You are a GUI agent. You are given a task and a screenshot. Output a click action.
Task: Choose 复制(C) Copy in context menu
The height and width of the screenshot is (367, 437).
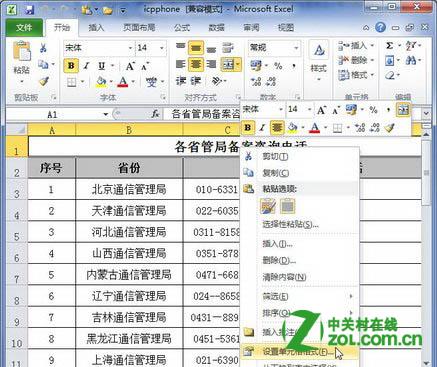[299, 173]
